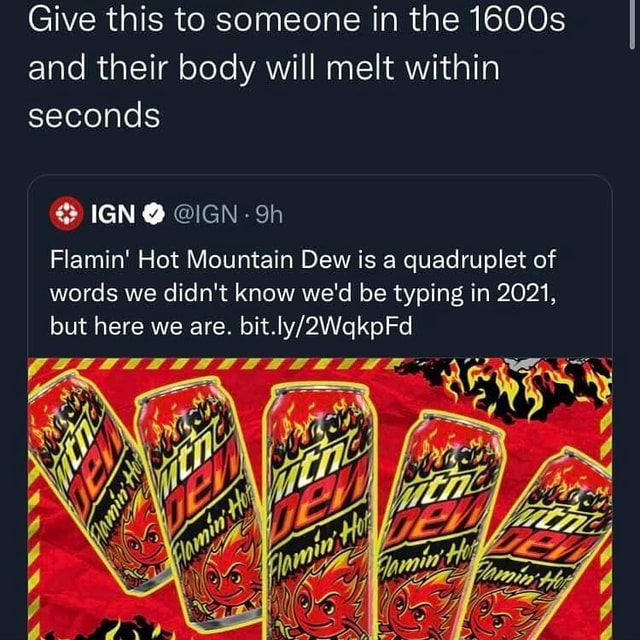Click the word 'seconds' in the main tweet
Image resolution: width=640 pixels, height=640 pixels.
pos(94,115)
